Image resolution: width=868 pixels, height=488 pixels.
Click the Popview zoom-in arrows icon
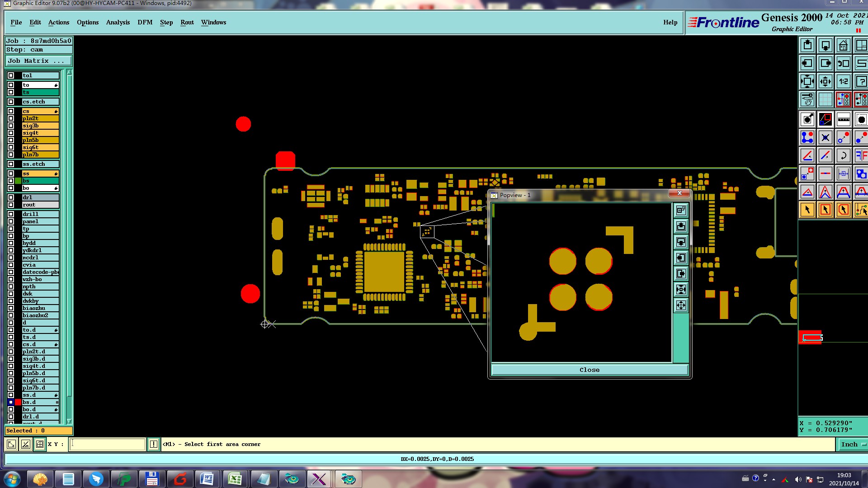coord(681,290)
